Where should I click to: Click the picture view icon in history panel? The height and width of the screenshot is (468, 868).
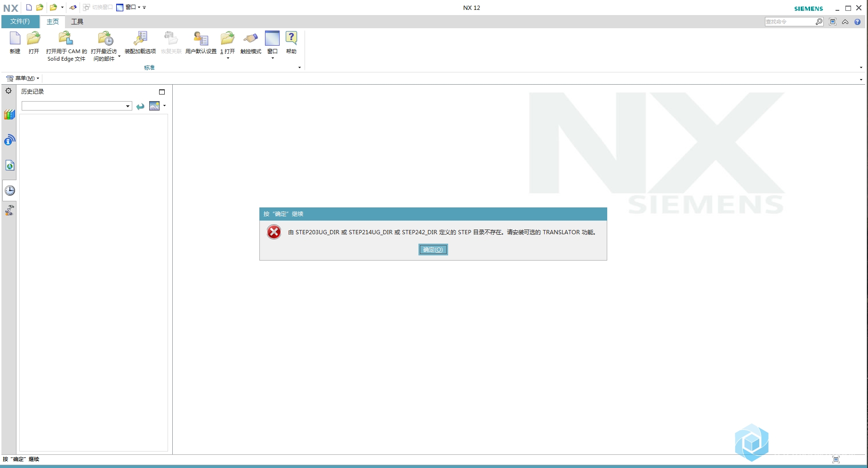(154, 106)
